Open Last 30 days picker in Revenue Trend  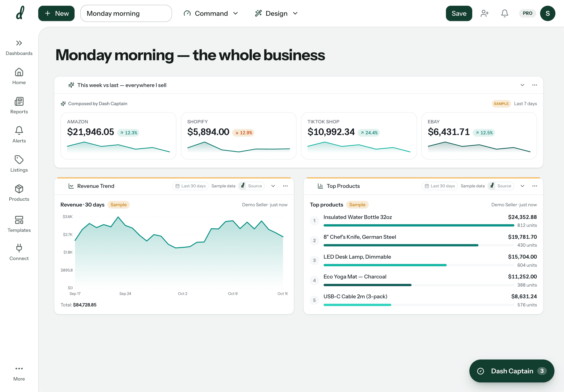(190, 186)
